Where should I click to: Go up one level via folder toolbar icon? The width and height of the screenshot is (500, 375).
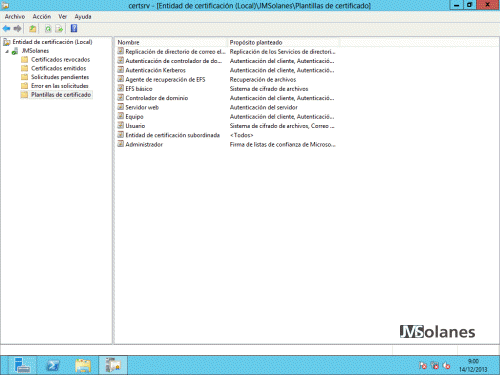point(33,29)
